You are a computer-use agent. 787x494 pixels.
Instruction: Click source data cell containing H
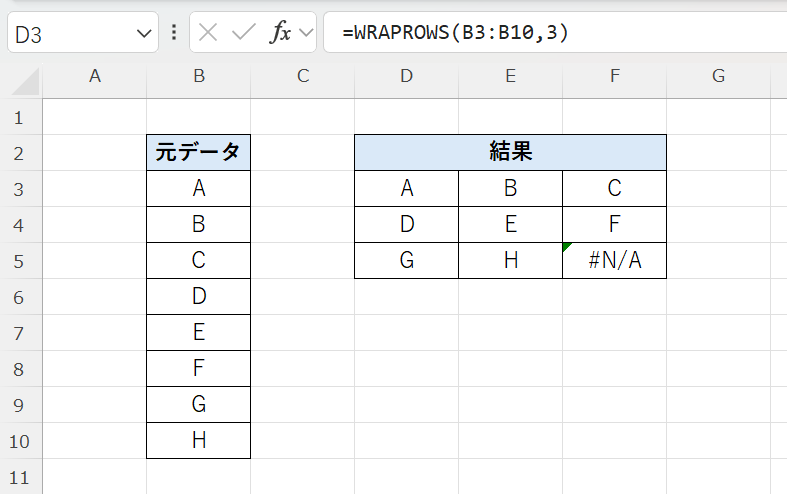pos(198,441)
